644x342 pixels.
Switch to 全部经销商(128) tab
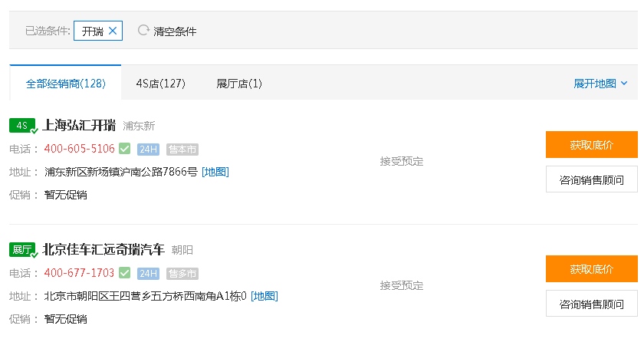click(x=65, y=84)
